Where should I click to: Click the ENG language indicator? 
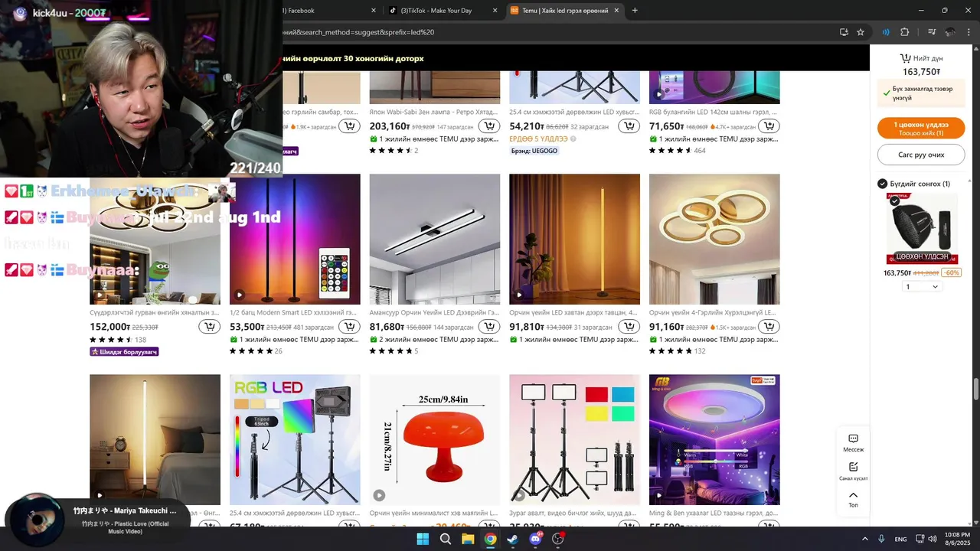click(901, 539)
